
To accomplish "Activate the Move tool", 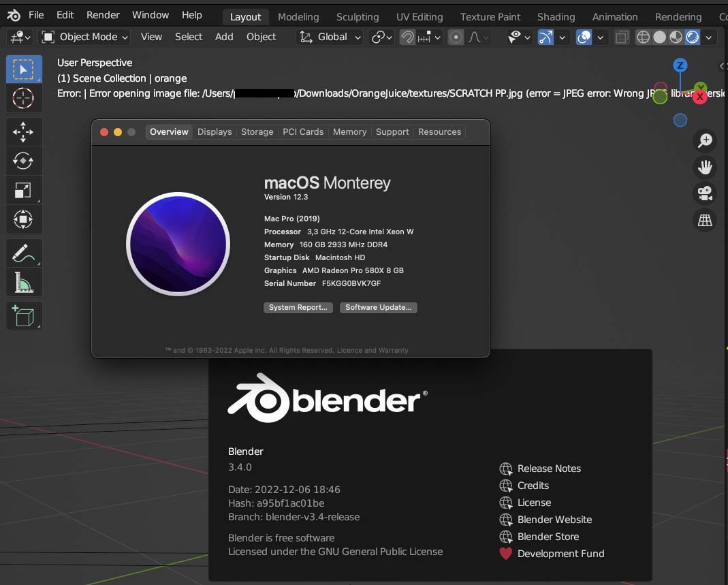I will [23, 131].
